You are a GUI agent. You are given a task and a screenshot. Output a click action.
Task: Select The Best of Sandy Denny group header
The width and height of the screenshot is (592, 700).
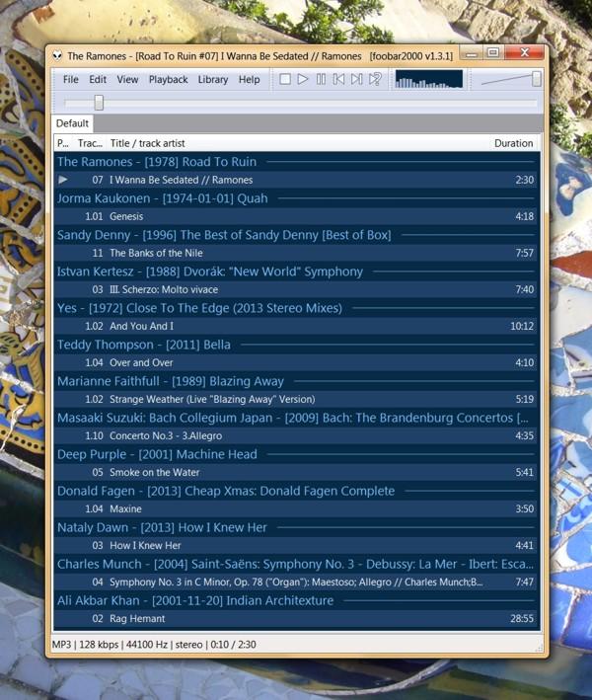click(297, 235)
